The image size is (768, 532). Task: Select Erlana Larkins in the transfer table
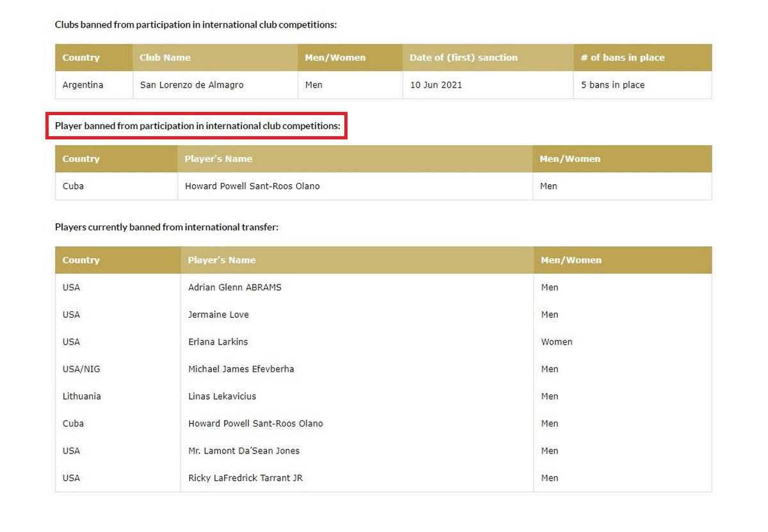pos(218,342)
